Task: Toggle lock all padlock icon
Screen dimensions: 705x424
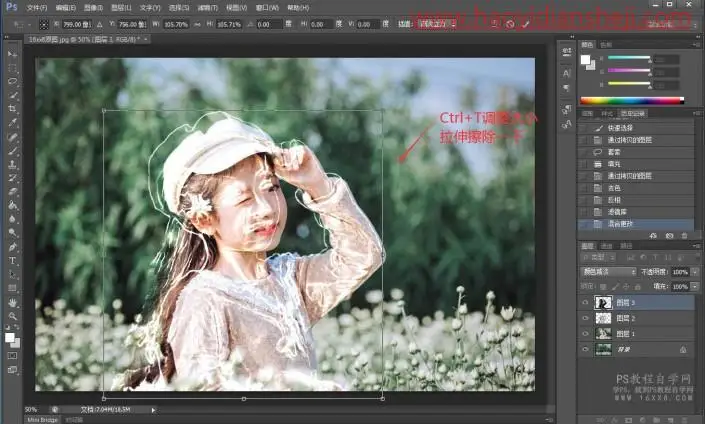Action: (638, 286)
